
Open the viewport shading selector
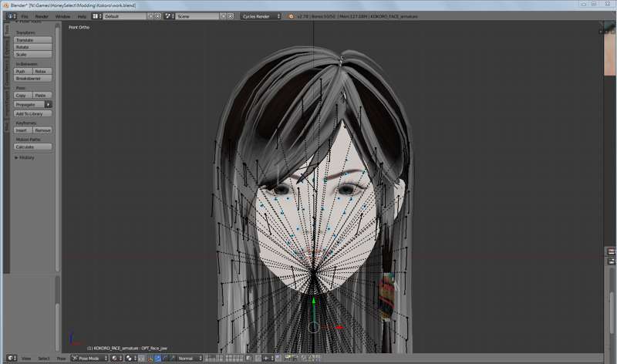click(x=116, y=358)
